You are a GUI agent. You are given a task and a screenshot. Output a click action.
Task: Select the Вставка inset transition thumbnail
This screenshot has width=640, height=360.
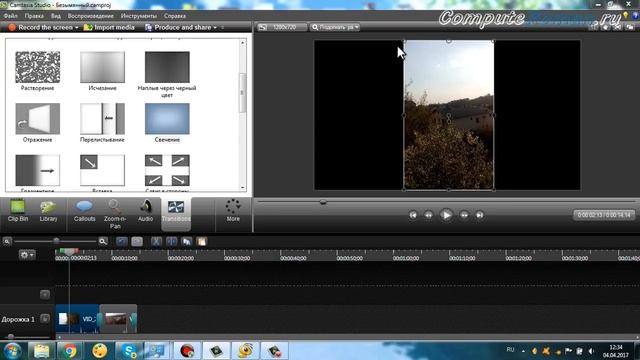pos(102,170)
